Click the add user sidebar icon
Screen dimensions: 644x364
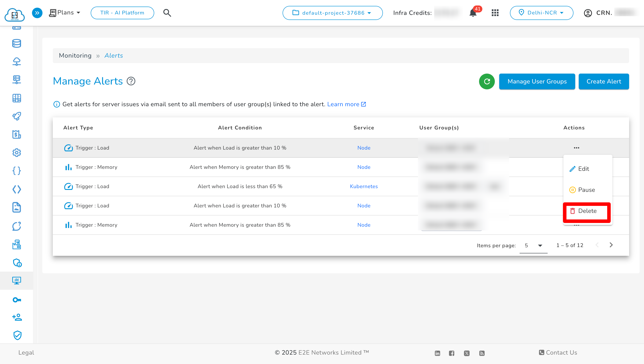click(16, 317)
